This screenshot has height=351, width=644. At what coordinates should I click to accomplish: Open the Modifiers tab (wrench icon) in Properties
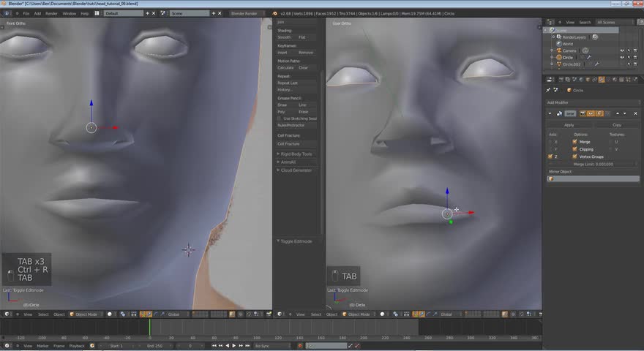(x=602, y=80)
